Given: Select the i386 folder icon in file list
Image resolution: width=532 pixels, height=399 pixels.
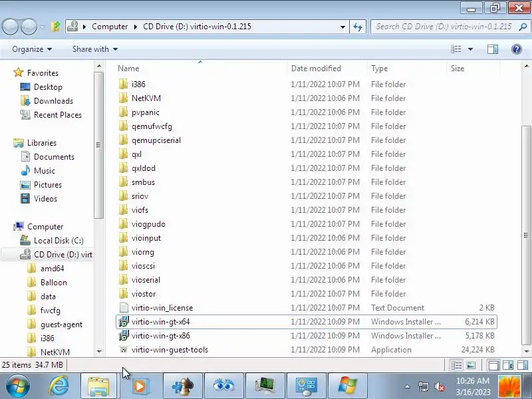Looking at the screenshot, I should (124, 84).
